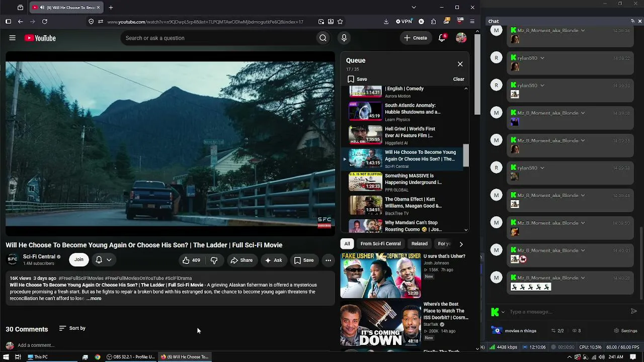
Task: Mute the audio on the browser tab
Action: 41,8
